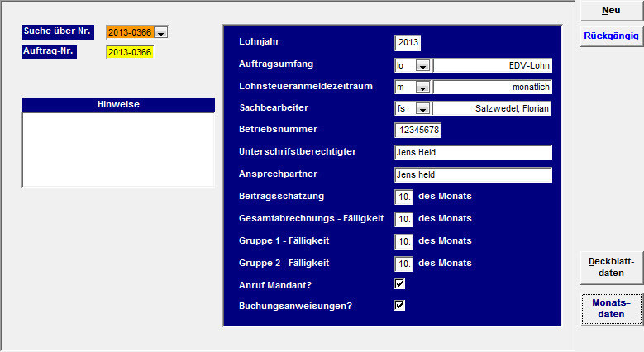The image size is (644, 352).
Task: Click the orange Suche über Nr. value 2013-0366
Action: pos(130,32)
